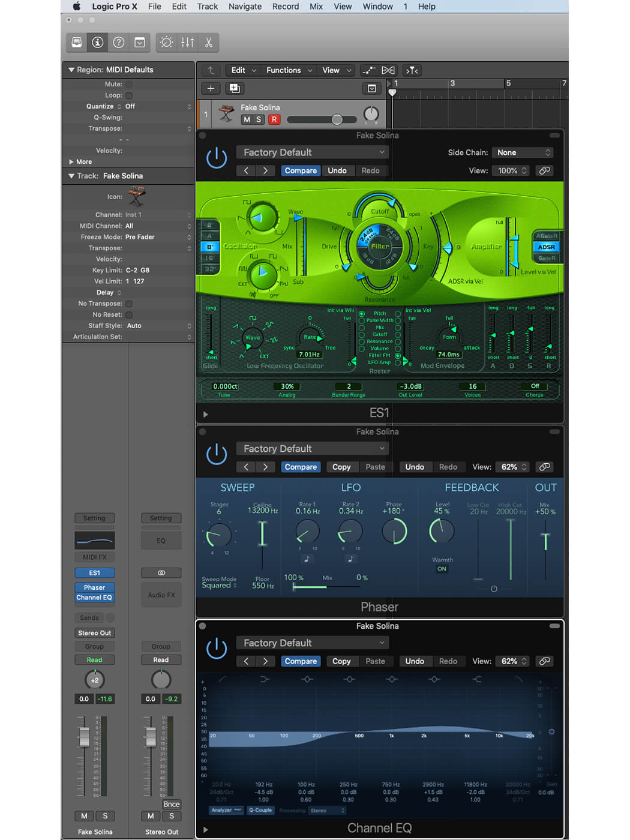
Task: Open the Library panel icon
Action: 76,43
